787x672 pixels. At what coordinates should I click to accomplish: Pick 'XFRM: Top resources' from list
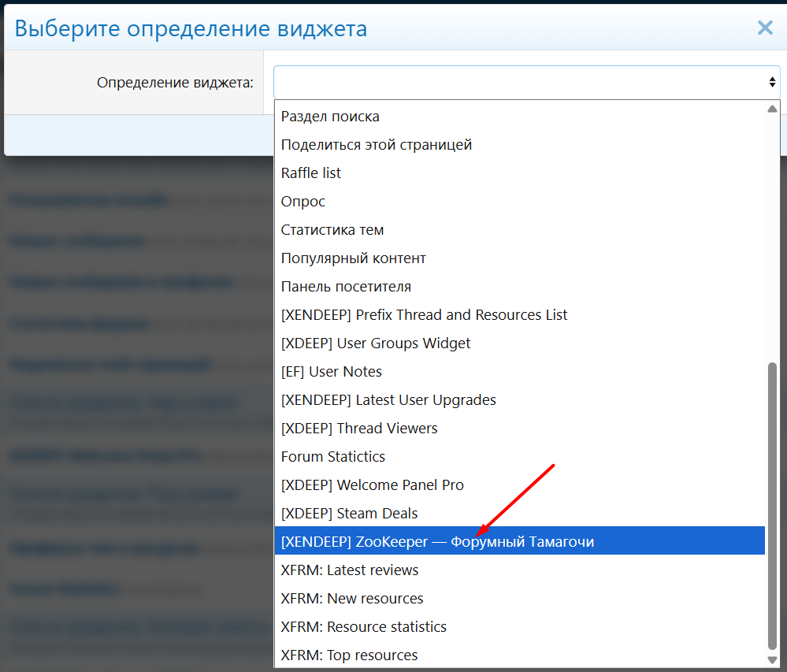click(x=349, y=655)
